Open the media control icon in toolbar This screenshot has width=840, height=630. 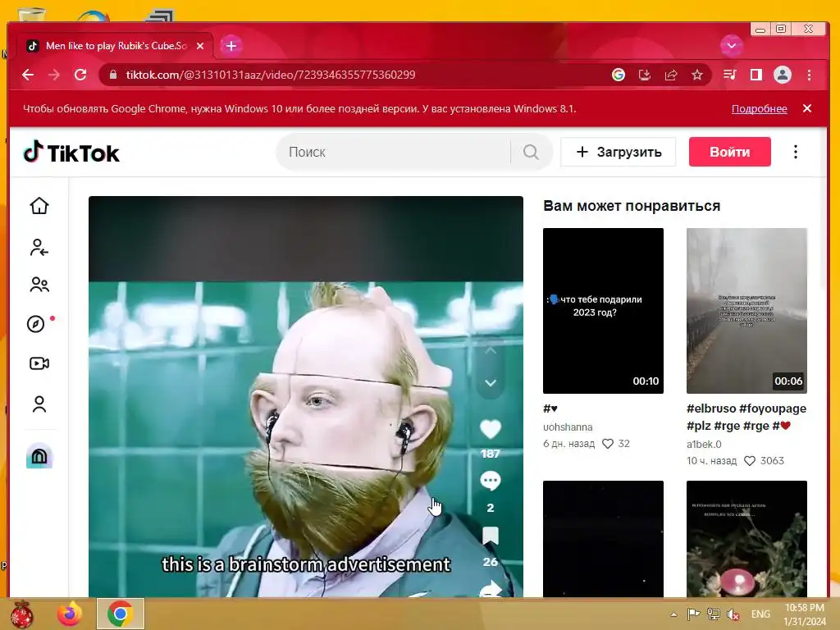[x=729, y=75]
